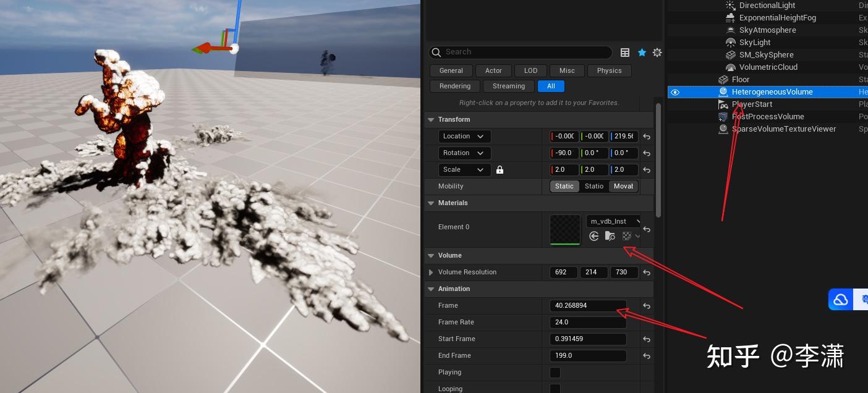The image size is (868, 393).
Task: Enable the Playing checkbox
Action: 555,373
